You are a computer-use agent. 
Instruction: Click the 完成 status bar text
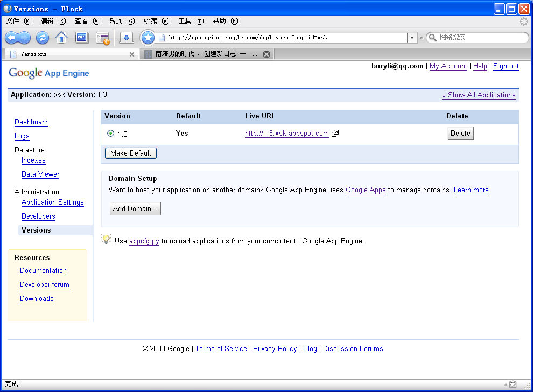pyautogui.click(x=11, y=384)
